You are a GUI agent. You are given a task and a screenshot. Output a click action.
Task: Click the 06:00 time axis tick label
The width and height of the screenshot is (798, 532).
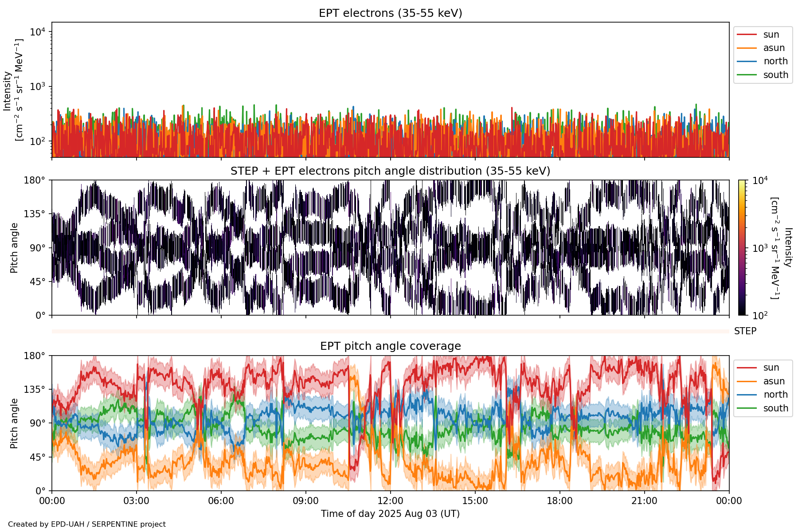tap(221, 501)
